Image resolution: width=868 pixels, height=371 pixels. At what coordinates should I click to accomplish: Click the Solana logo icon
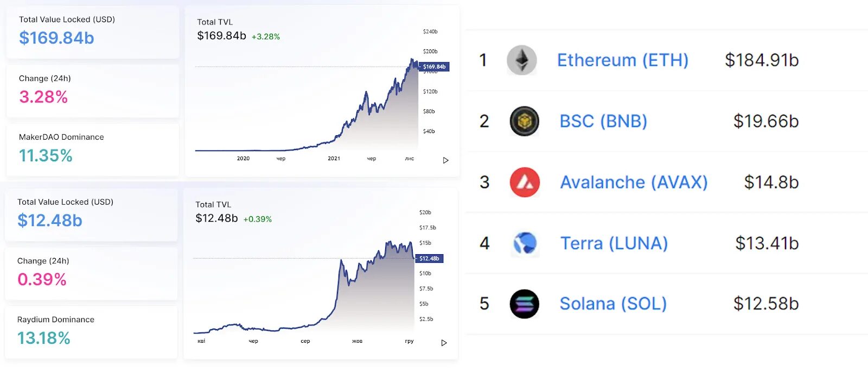pos(524,304)
